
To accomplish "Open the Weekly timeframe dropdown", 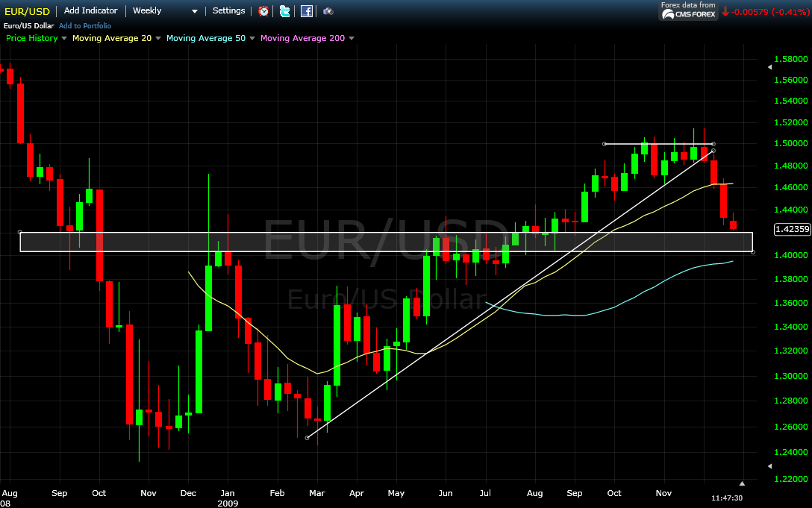I will click(x=165, y=11).
